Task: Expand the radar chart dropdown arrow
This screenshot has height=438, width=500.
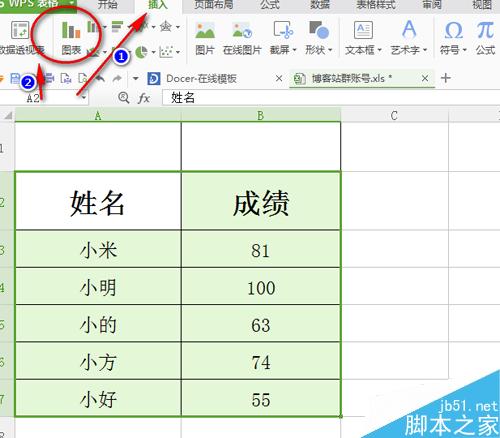Action: pos(178,27)
